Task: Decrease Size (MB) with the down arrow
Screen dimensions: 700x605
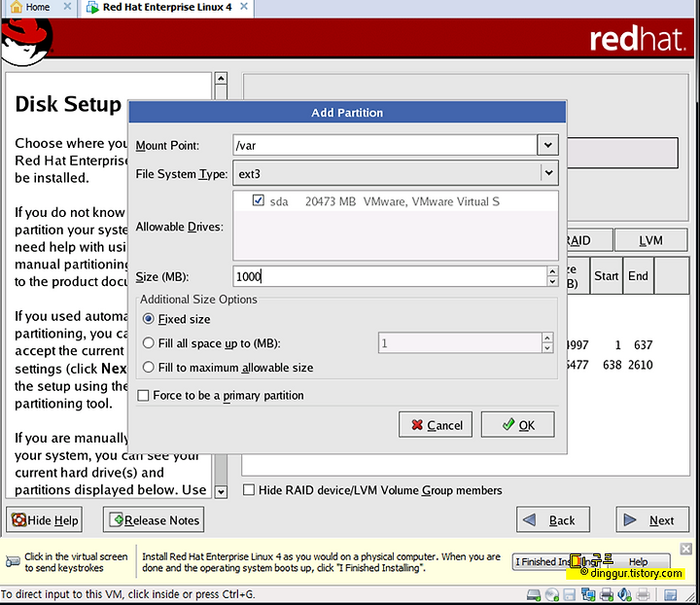Action: (x=552, y=281)
